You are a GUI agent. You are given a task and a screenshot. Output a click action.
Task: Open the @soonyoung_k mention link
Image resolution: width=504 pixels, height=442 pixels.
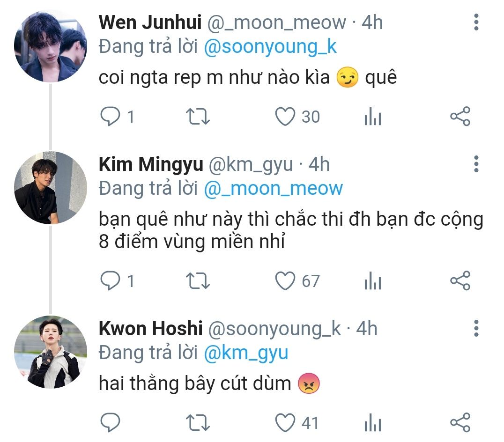tap(271, 47)
